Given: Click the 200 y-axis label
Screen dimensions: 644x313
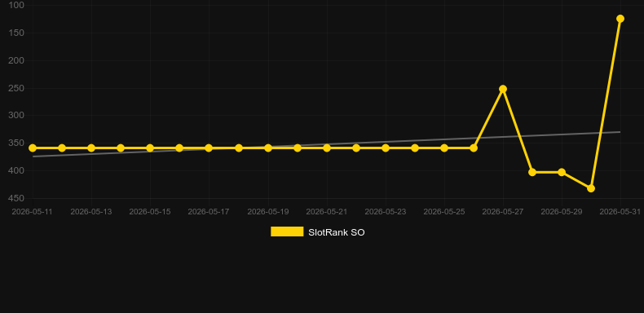Looking at the screenshot, I should [x=16, y=60].
